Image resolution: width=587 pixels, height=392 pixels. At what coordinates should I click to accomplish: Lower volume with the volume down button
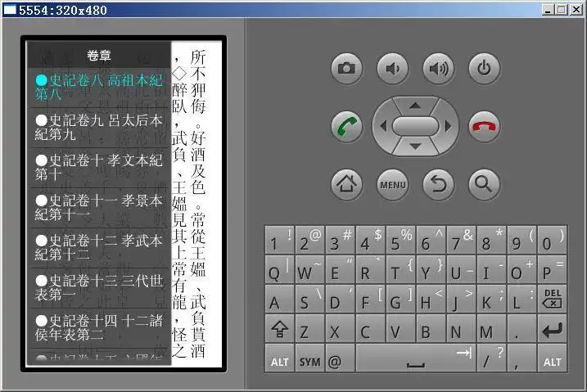click(393, 69)
